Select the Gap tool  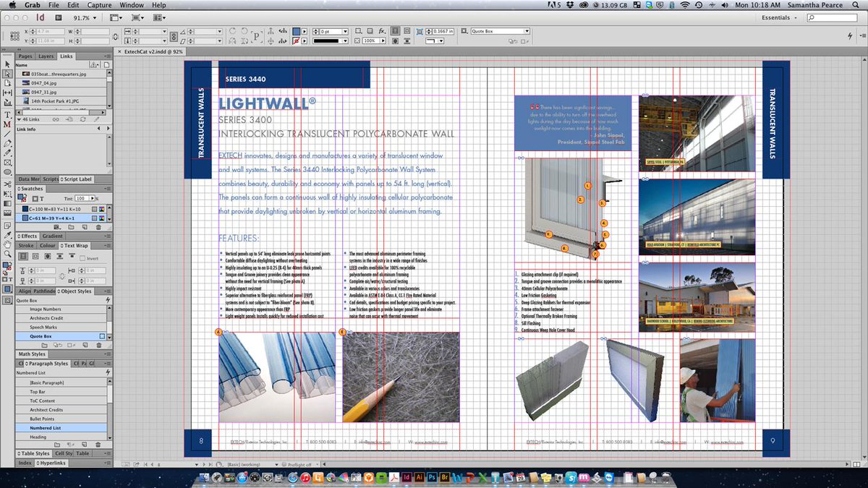7,93
